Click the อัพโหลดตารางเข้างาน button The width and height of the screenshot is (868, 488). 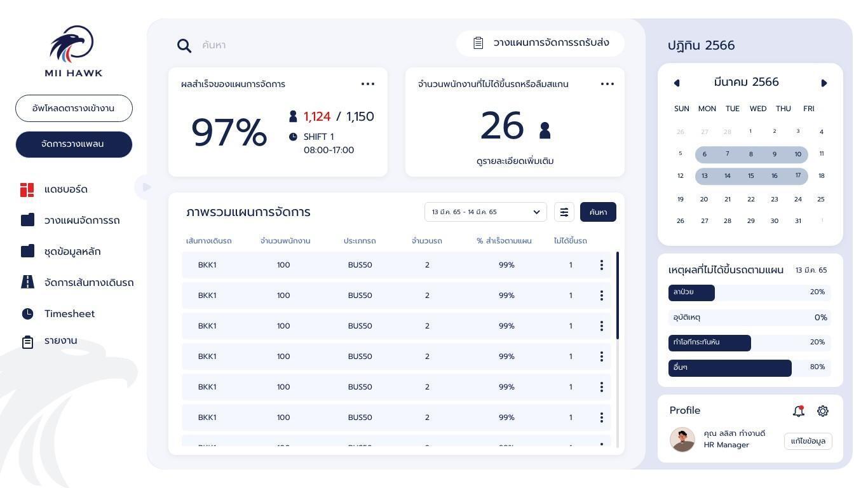[x=74, y=108]
